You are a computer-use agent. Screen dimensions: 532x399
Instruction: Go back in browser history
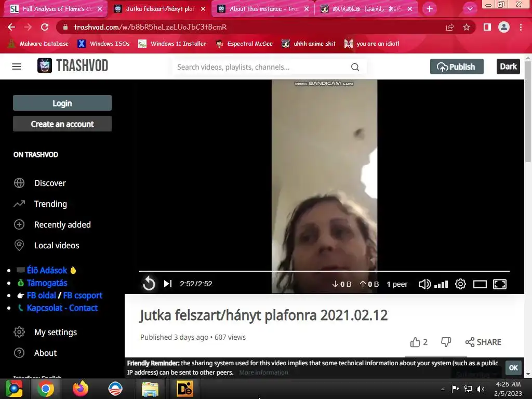click(11, 27)
